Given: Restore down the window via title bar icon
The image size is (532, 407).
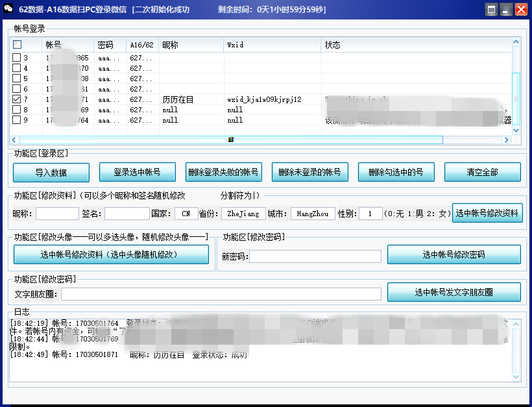Looking at the screenshot, I should point(491,8).
